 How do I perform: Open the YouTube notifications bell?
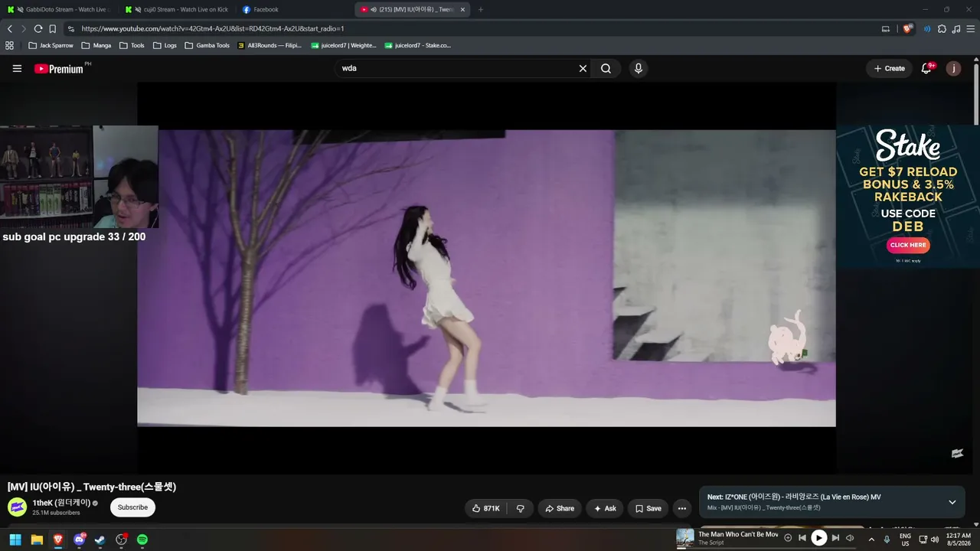coord(926,68)
